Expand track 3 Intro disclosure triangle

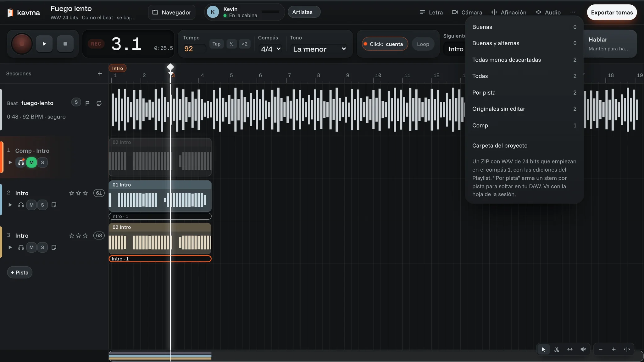pyautogui.click(x=10, y=247)
